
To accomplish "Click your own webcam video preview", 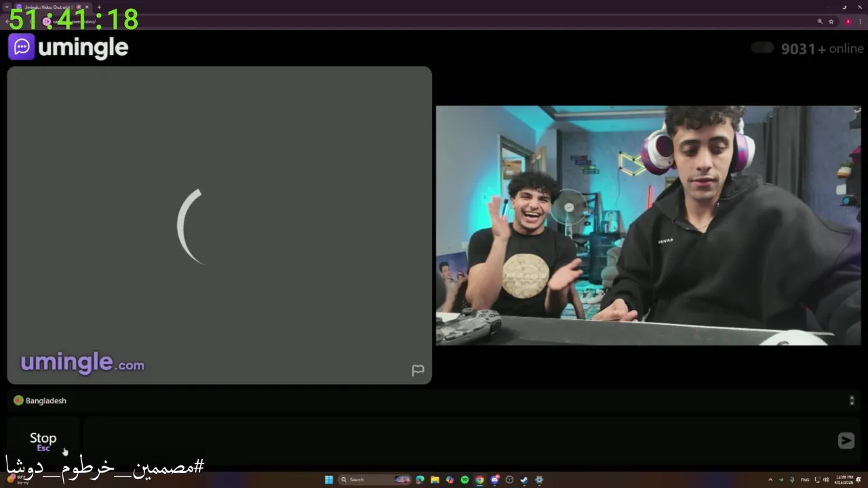I will coord(648,225).
